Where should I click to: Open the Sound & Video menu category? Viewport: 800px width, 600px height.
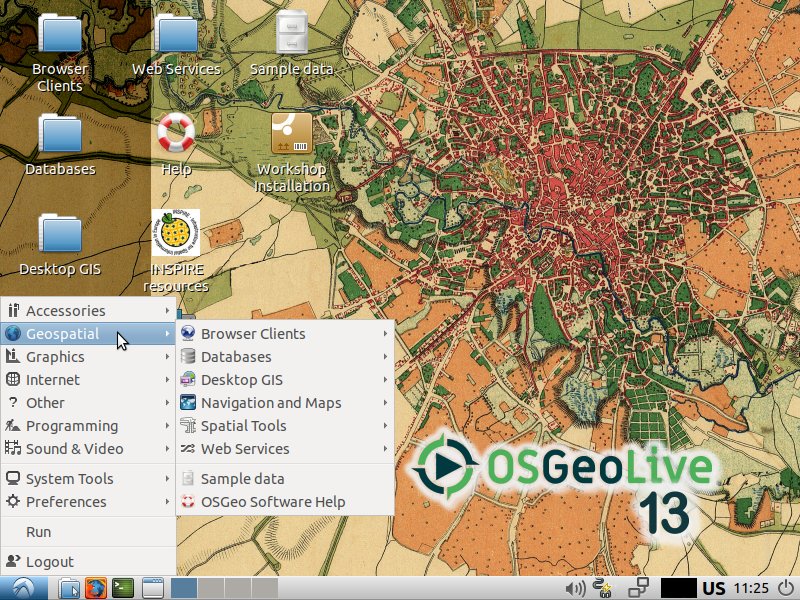click(88, 448)
